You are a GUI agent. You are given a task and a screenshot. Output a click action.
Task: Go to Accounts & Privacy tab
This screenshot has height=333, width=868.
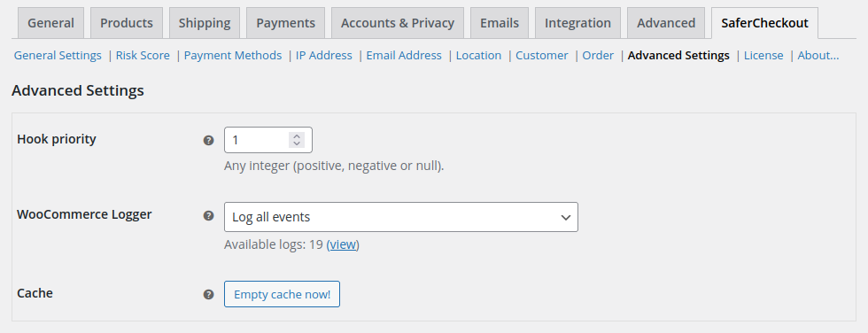coord(398,23)
